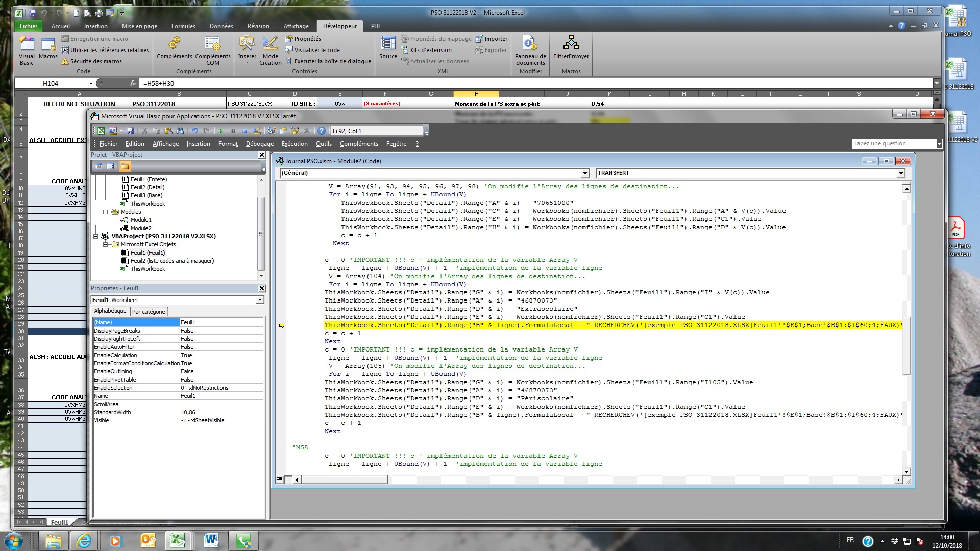Expand the Excel formula bar
The image size is (980, 551).
[x=937, y=83]
